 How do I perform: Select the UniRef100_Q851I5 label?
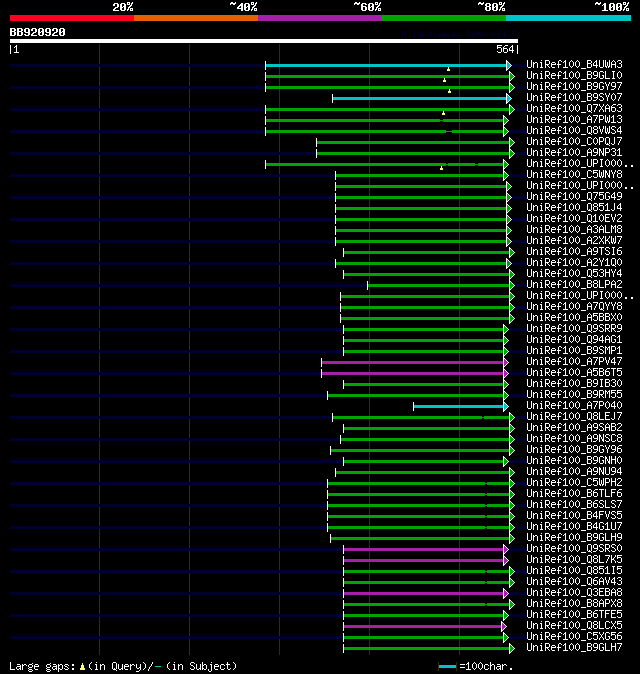(x=574, y=570)
